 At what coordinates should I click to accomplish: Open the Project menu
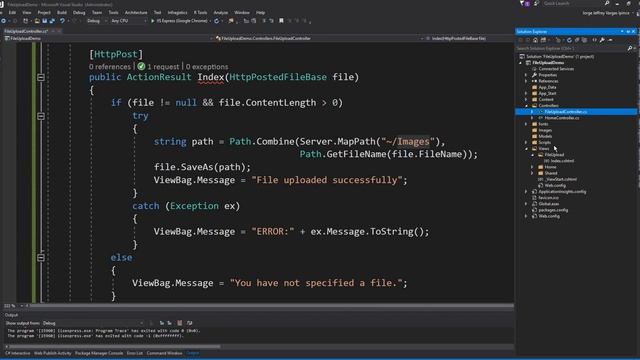tap(44, 13)
